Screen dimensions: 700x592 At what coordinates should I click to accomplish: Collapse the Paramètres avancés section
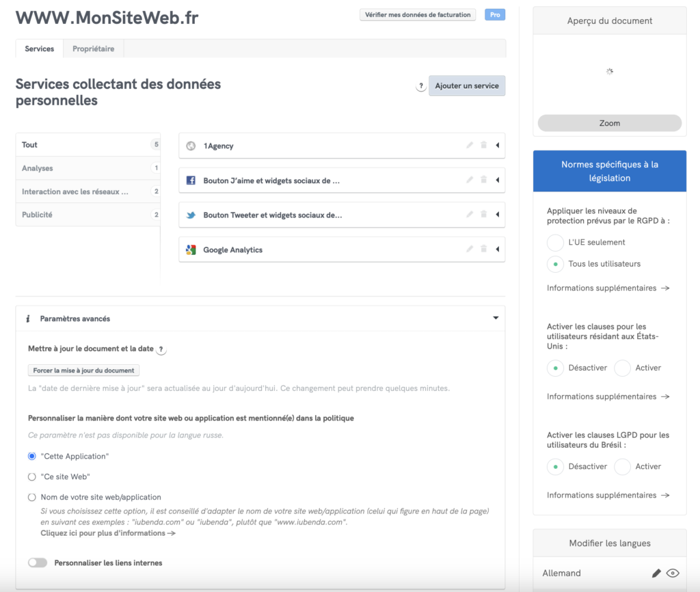tap(496, 318)
